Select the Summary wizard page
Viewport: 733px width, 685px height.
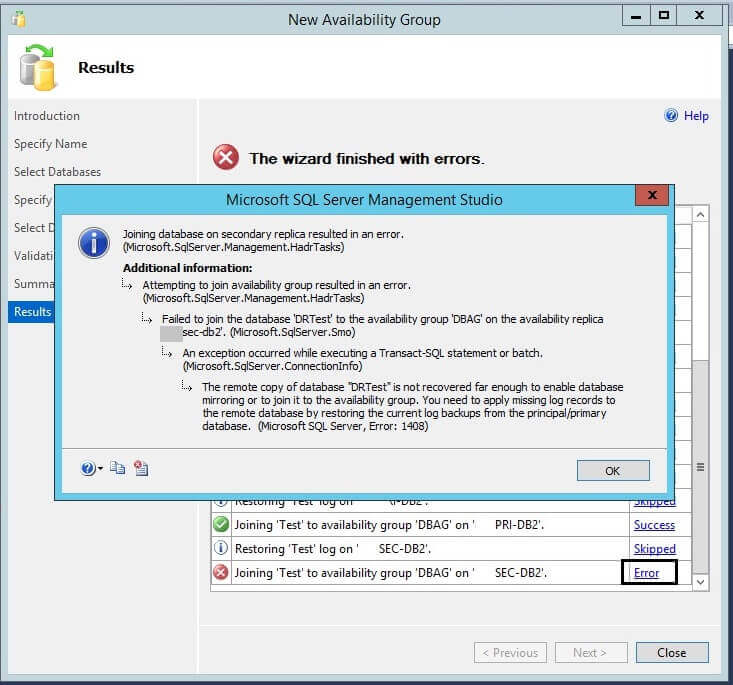tap(34, 284)
